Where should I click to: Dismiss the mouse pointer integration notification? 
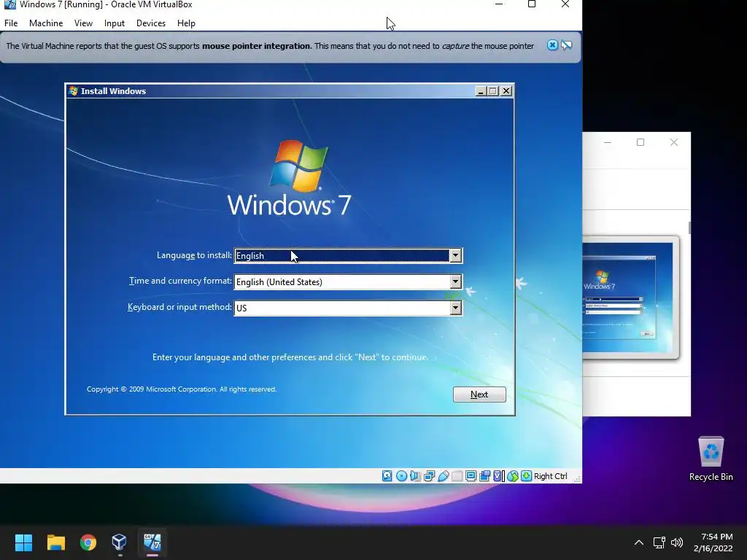[552, 45]
